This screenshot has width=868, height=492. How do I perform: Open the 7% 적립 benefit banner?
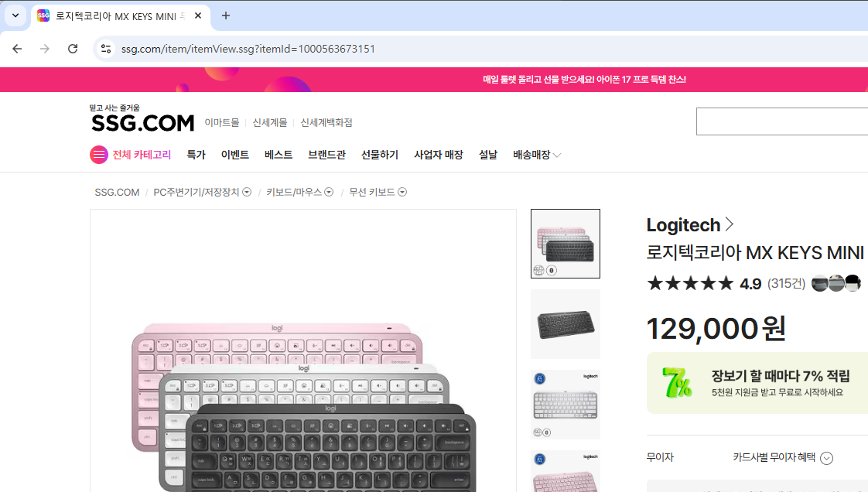[x=757, y=383]
